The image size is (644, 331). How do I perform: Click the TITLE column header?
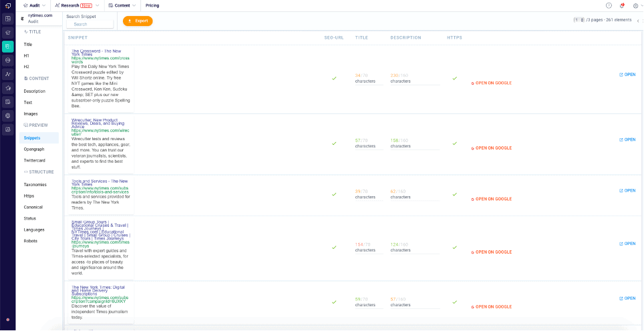coord(361,38)
